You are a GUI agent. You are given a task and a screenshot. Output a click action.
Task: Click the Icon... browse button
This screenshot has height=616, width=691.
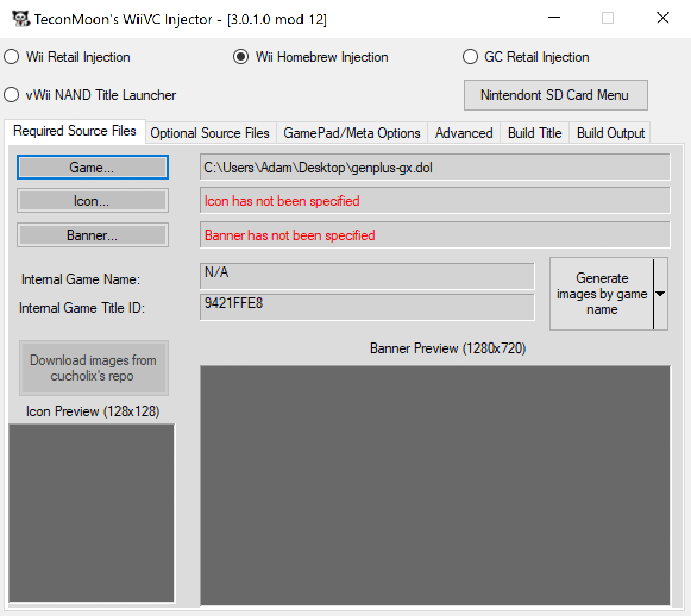coord(93,201)
